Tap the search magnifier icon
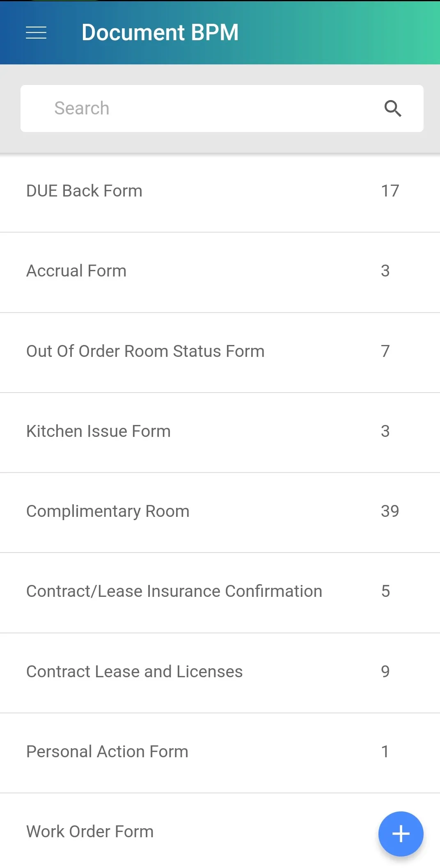Image resolution: width=440 pixels, height=868 pixels. pos(393,108)
